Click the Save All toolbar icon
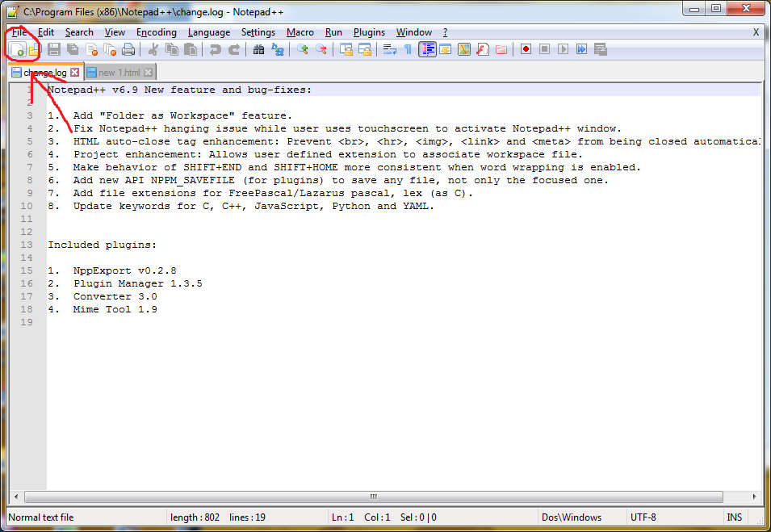The width and height of the screenshot is (771, 532). pos(72,49)
